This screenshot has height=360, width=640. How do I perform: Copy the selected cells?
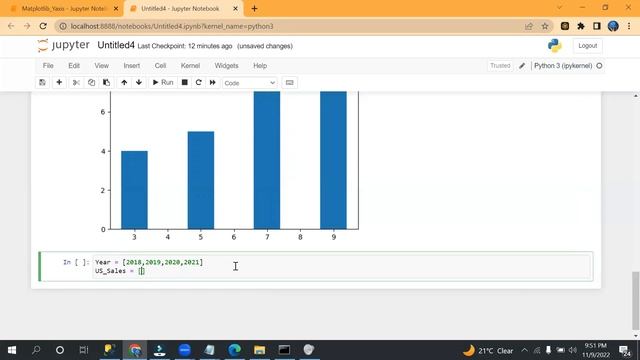click(91, 82)
